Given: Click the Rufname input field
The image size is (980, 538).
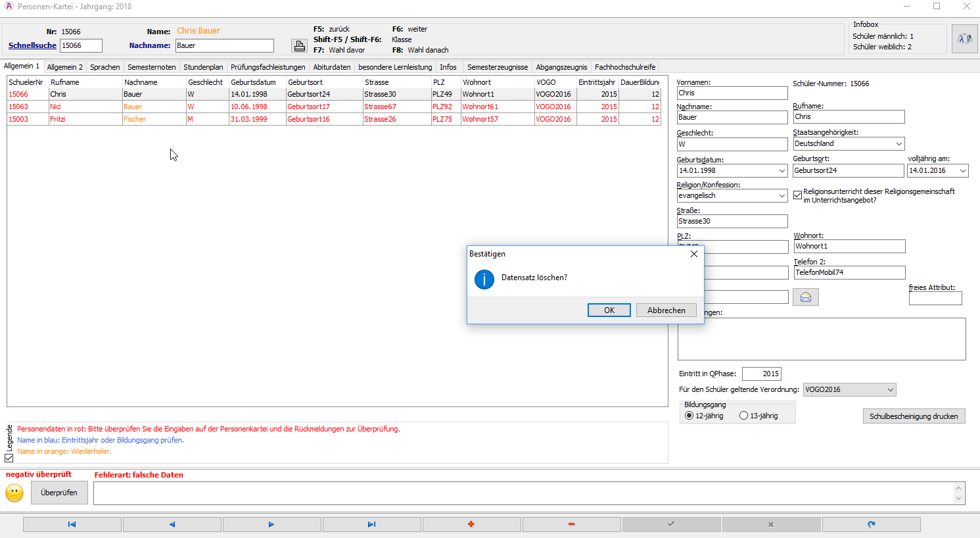Looking at the screenshot, I should [x=849, y=117].
